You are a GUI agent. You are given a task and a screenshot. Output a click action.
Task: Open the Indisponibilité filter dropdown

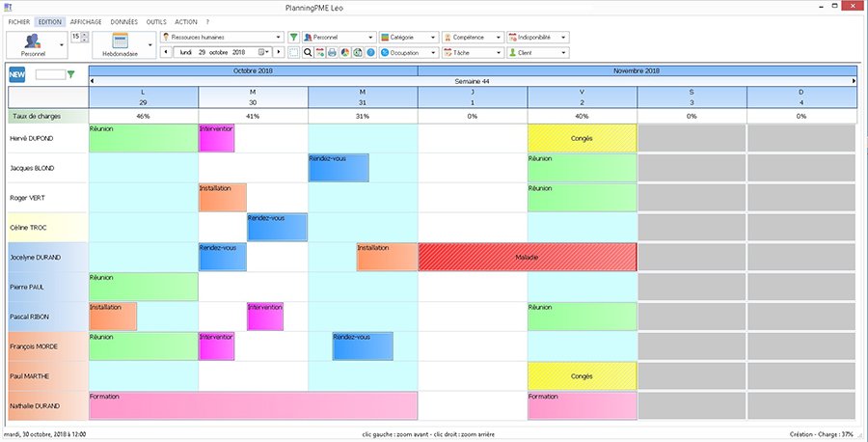coord(538,37)
